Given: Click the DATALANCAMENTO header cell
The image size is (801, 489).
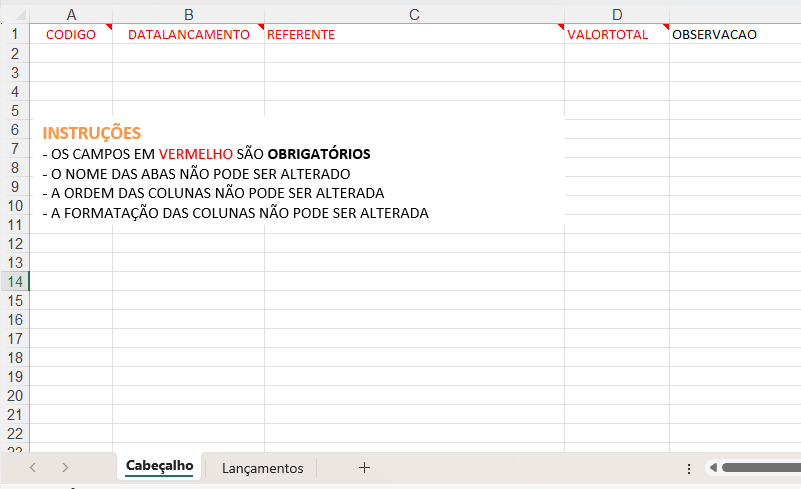Looking at the screenshot, I should click(x=188, y=34).
